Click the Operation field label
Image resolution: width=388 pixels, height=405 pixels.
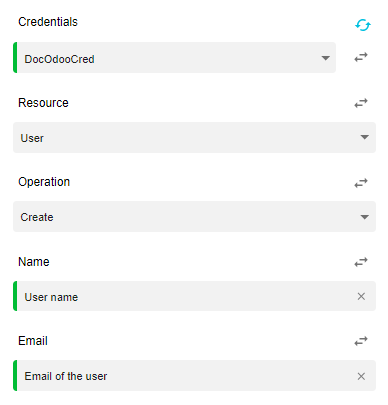pyautogui.click(x=44, y=182)
